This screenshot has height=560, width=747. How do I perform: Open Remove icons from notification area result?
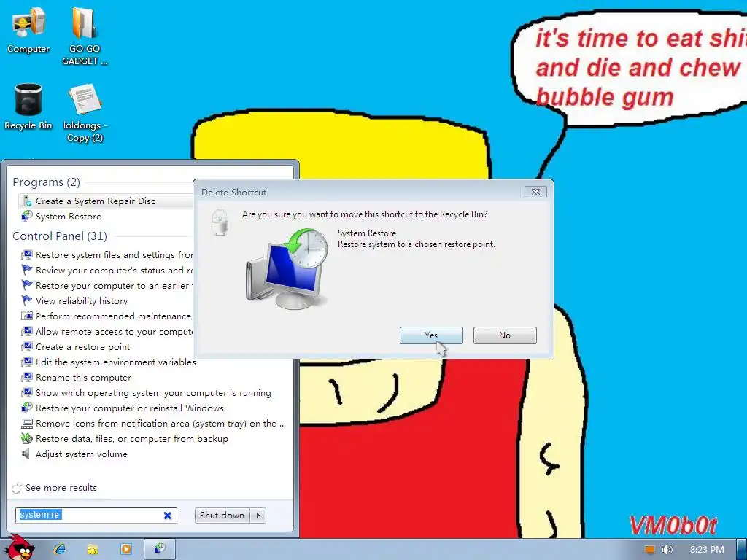coord(160,424)
